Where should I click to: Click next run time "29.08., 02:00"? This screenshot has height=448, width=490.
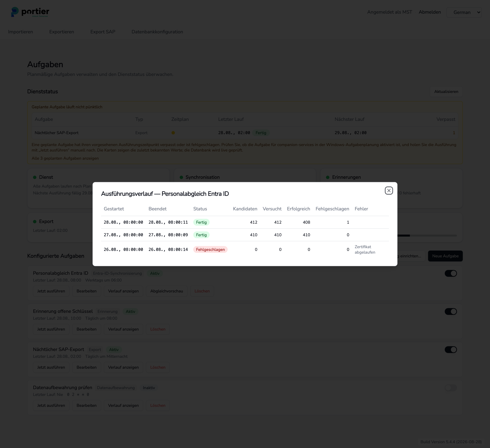coord(350,133)
